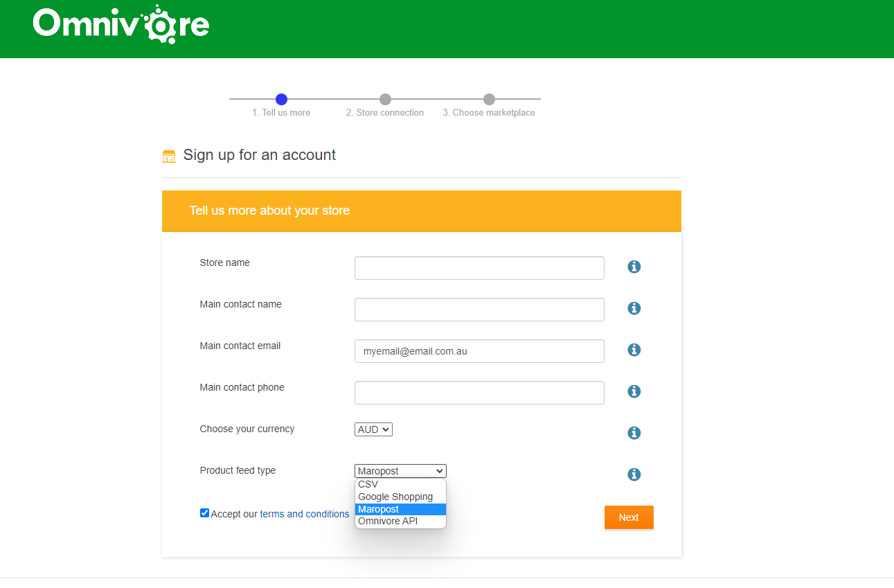Click the store icon beside Sign up heading
894x588 pixels.
[169, 156]
